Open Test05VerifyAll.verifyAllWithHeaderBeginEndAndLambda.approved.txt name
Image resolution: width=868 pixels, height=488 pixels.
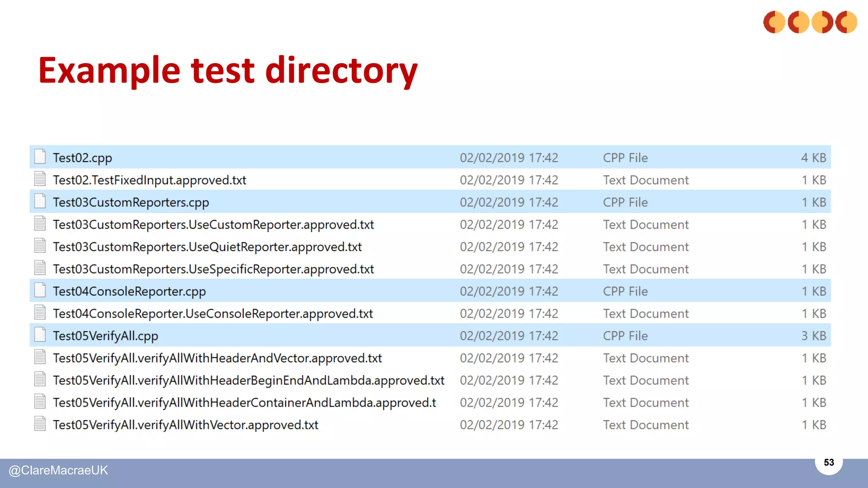249,380
